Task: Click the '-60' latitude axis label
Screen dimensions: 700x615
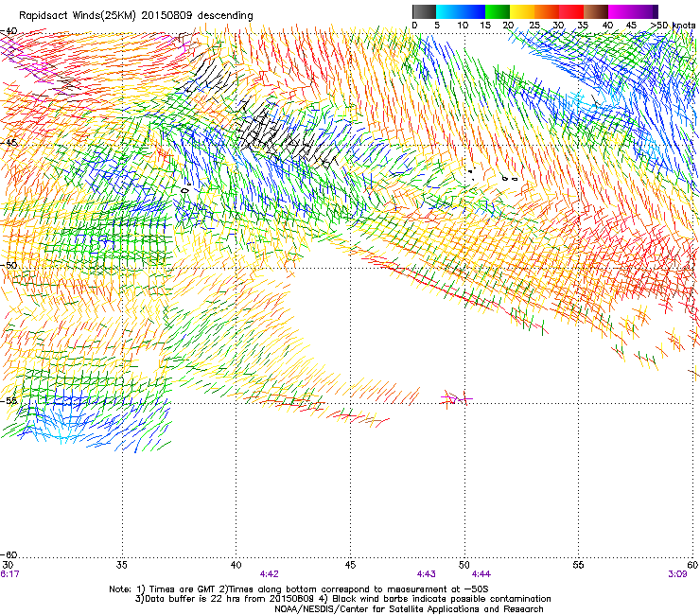Action: 9,554
